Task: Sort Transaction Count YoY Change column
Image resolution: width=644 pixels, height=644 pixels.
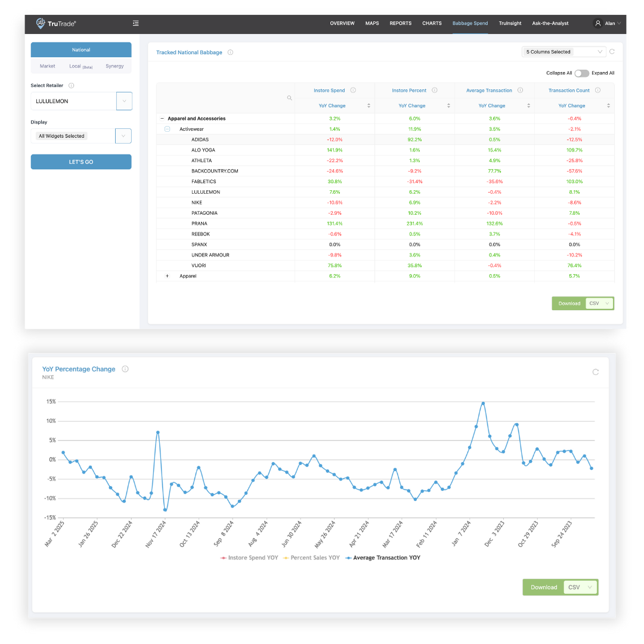Action: click(608, 106)
